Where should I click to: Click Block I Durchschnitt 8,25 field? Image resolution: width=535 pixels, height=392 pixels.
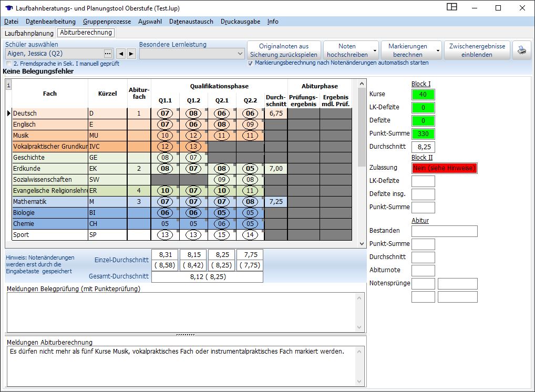(x=423, y=147)
